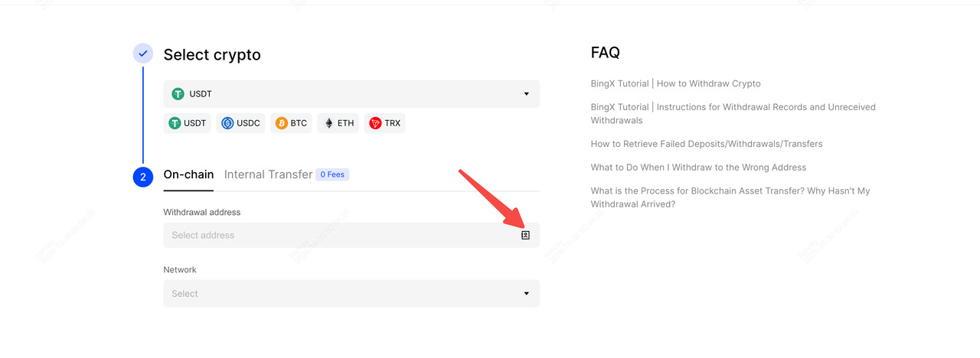
Task: Click the 0 Fees badge
Action: click(332, 174)
